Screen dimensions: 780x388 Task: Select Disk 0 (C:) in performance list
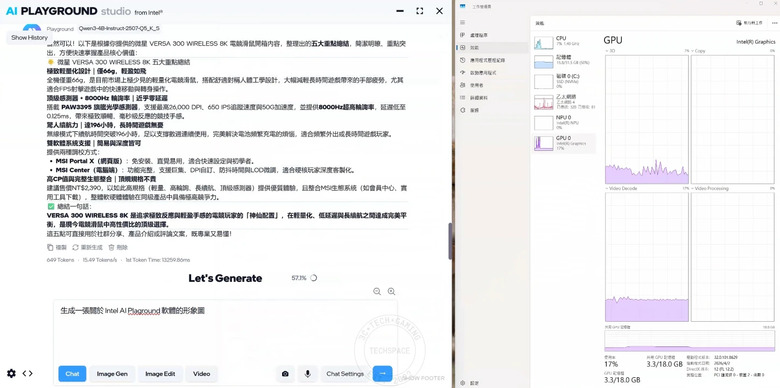[564, 81]
